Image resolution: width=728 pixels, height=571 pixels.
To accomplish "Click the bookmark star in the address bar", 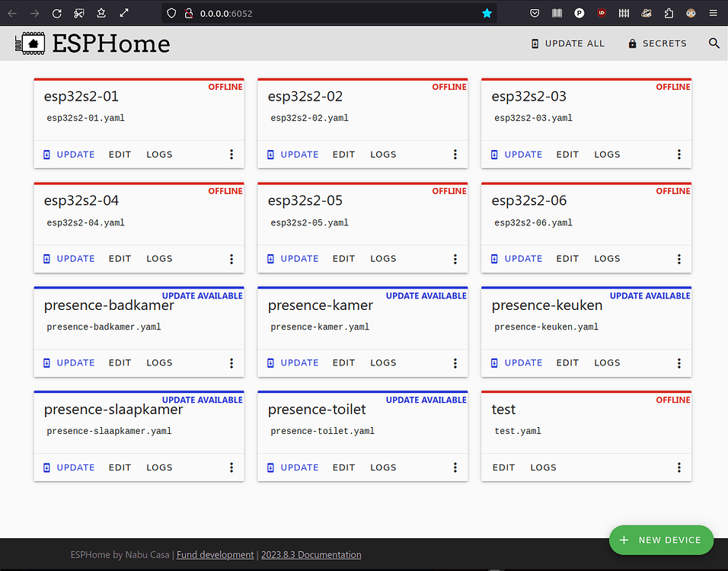I will [x=487, y=12].
